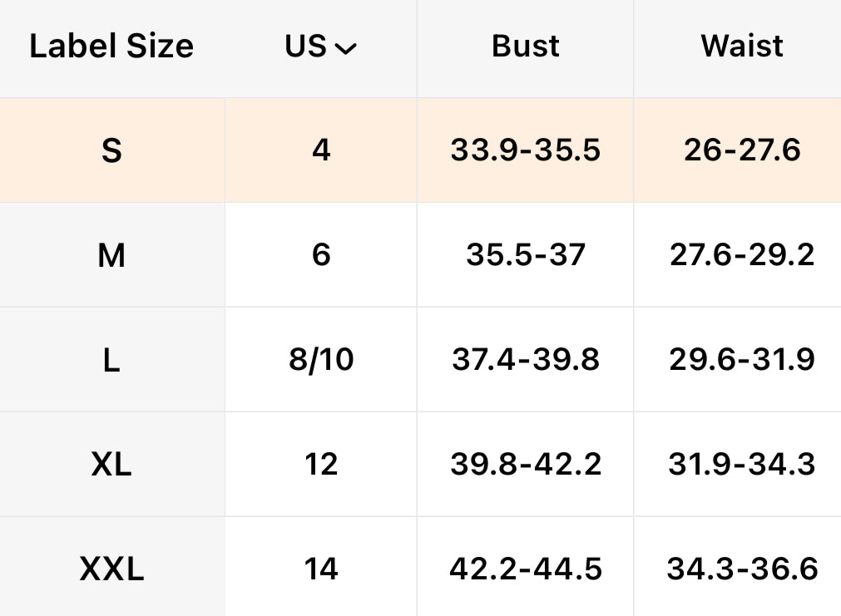Click bust measurement 37.4-39.8
The image size is (841, 616).
(x=526, y=360)
